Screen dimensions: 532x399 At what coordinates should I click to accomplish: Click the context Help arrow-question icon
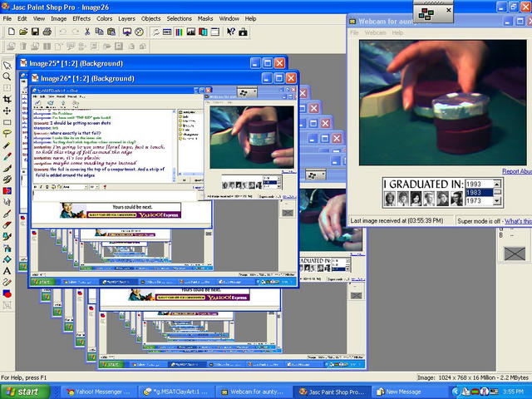click(x=231, y=32)
